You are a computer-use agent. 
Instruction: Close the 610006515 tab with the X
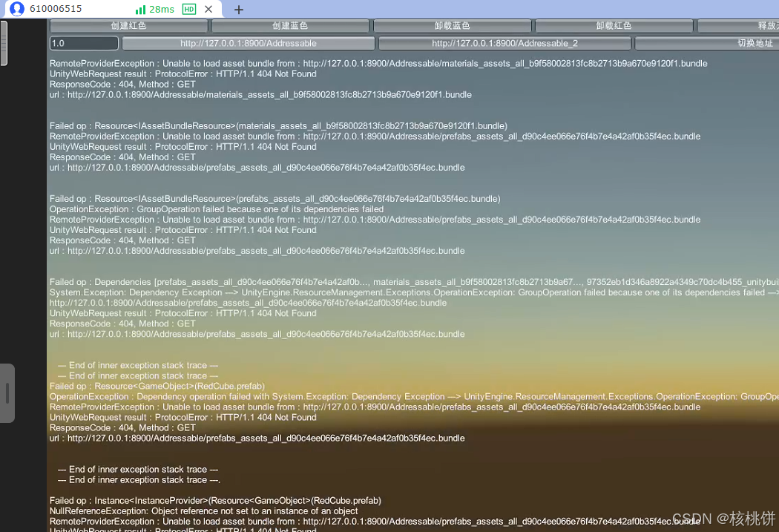coord(208,10)
